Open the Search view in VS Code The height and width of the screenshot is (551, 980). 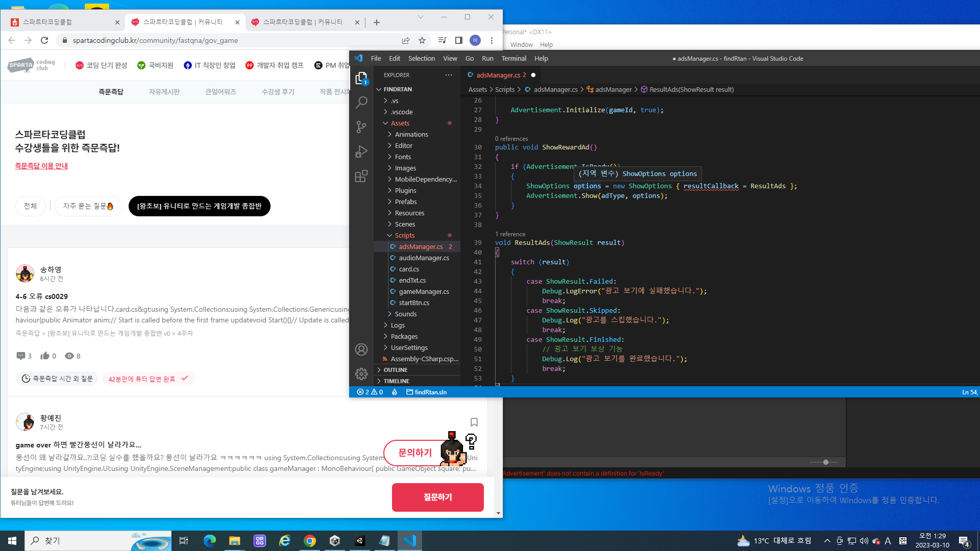tap(361, 103)
